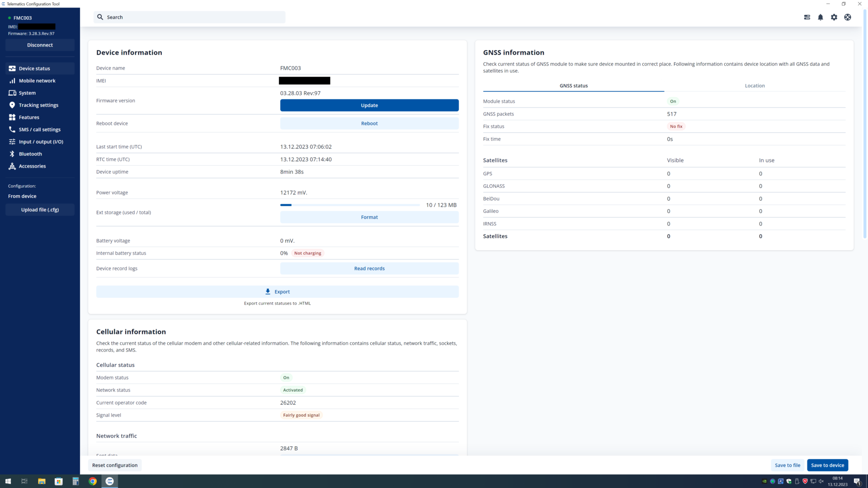The height and width of the screenshot is (488, 868).
Task: Click the muted volume tray icon
Action: (821, 482)
